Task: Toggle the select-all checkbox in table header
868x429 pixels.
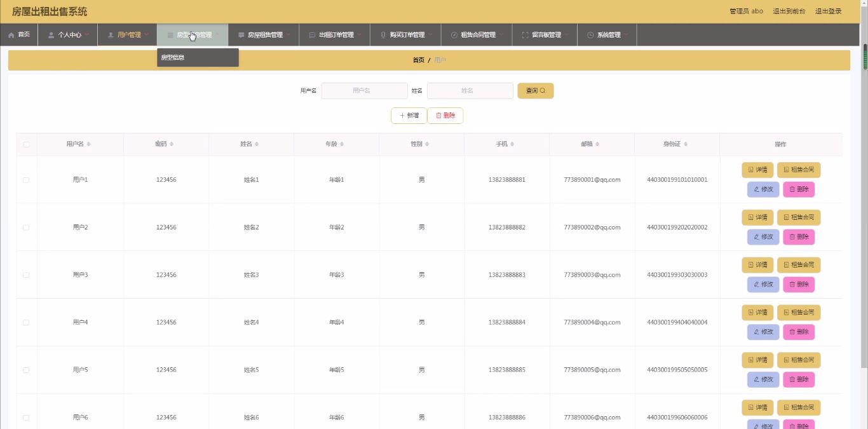Action: point(26,144)
